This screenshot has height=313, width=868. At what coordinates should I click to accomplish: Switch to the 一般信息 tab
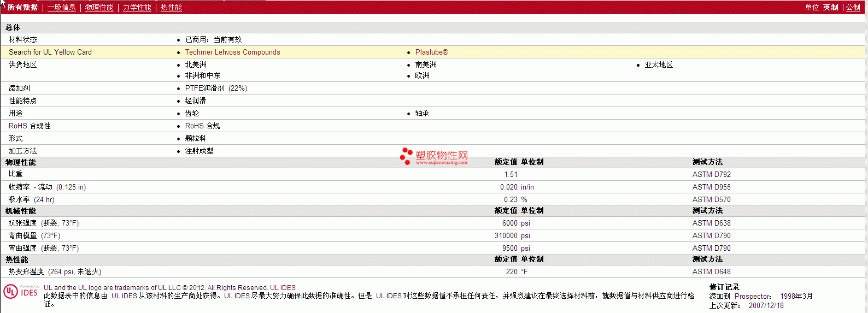(x=62, y=7)
